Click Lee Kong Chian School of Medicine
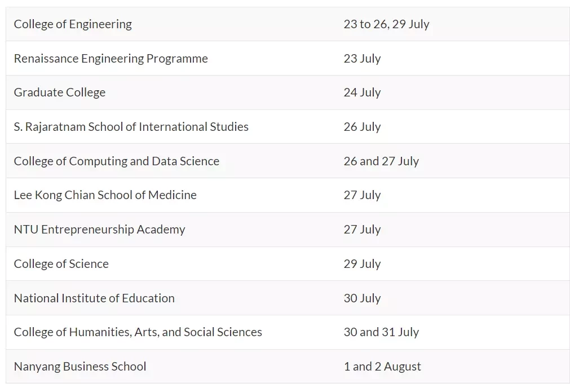The image size is (570, 392). click(x=105, y=195)
